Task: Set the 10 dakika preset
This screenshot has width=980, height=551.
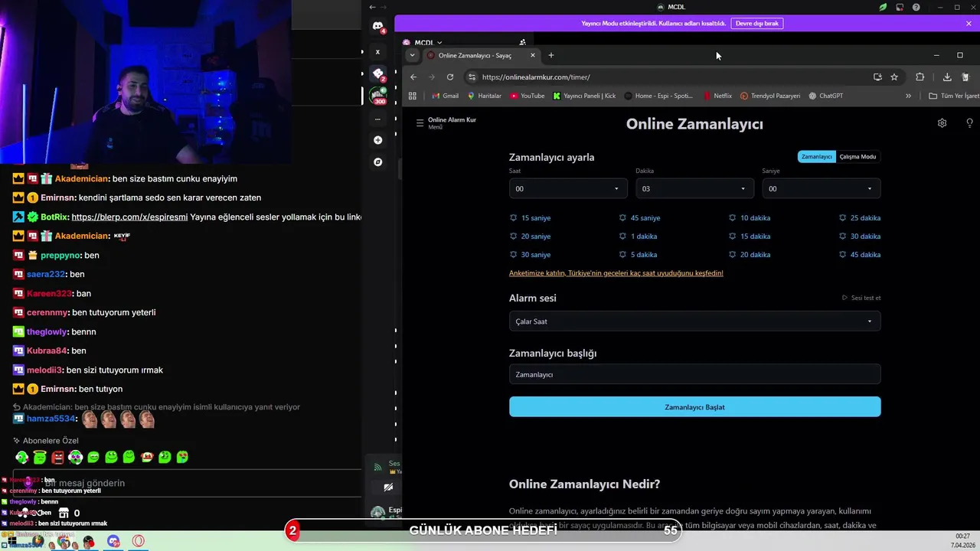Action: click(x=750, y=218)
